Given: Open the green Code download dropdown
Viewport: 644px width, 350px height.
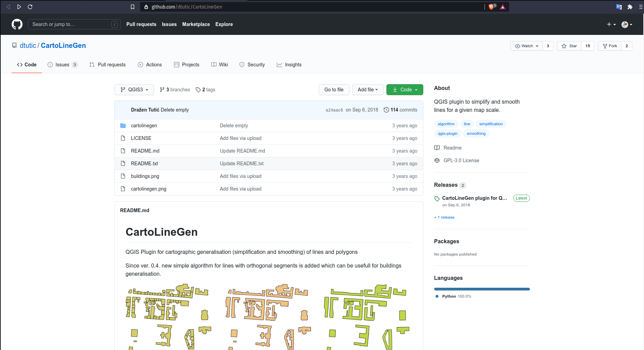Looking at the screenshot, I should click(405, 90).
